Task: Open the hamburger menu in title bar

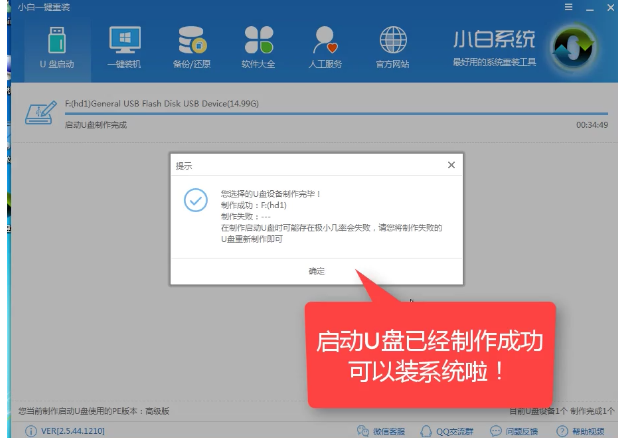Action: 568,7
